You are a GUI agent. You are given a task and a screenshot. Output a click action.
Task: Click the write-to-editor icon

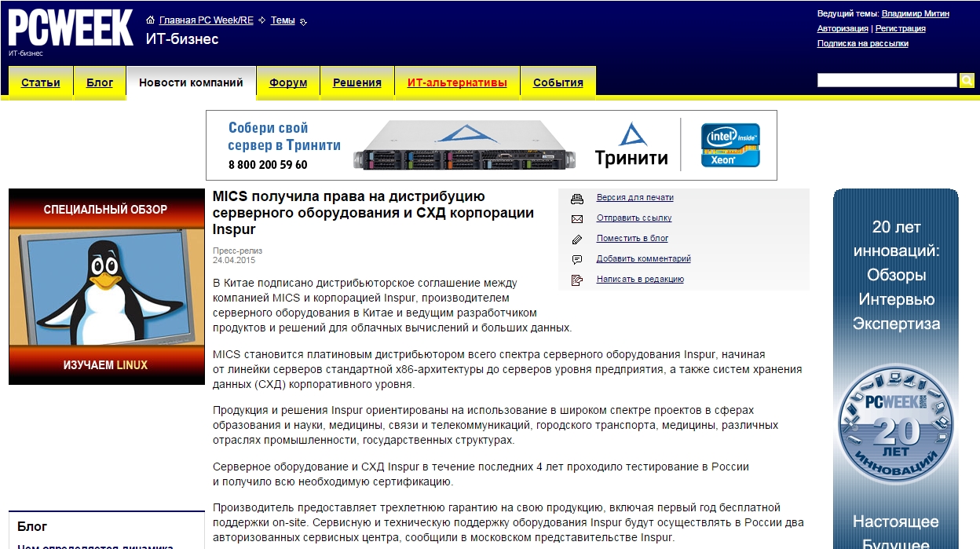[577, 280]
